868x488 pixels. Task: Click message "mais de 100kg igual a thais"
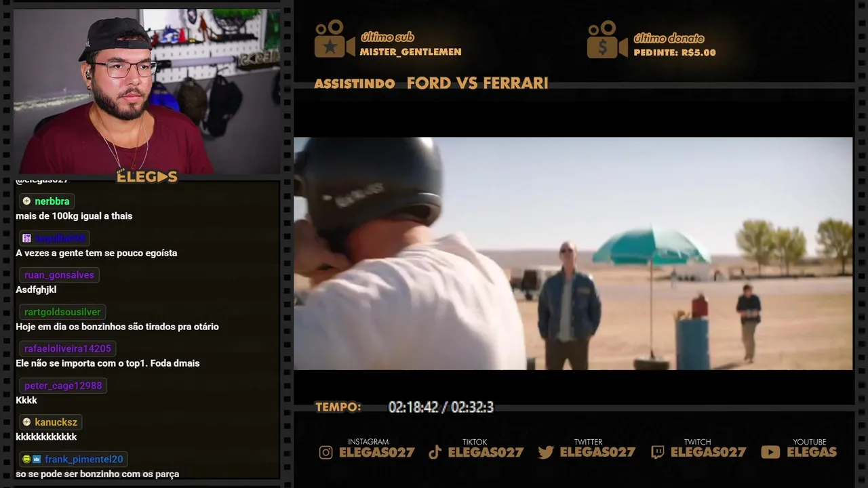[x=74, y=216]
